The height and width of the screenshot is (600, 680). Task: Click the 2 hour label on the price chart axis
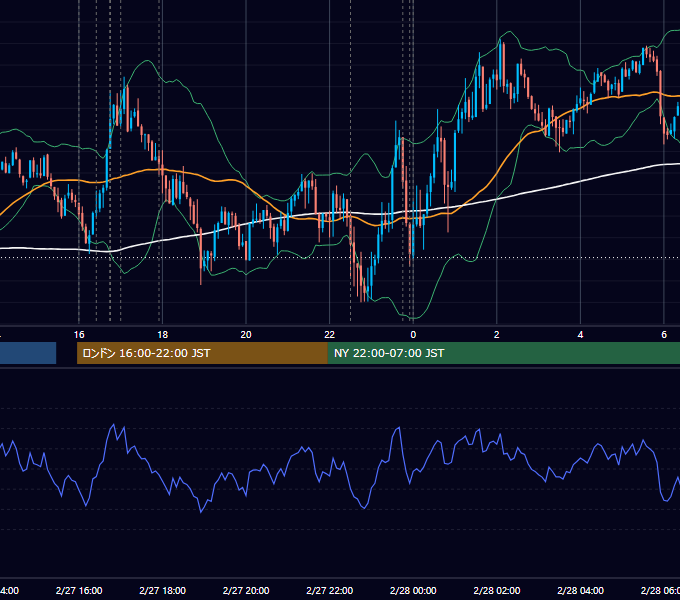497,335
